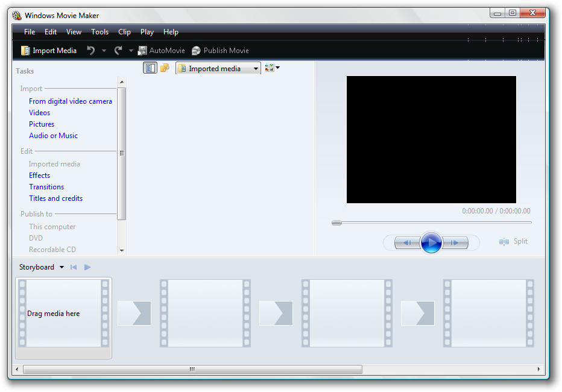
Task: Click the Pictures import link
Action: point(42,124)
